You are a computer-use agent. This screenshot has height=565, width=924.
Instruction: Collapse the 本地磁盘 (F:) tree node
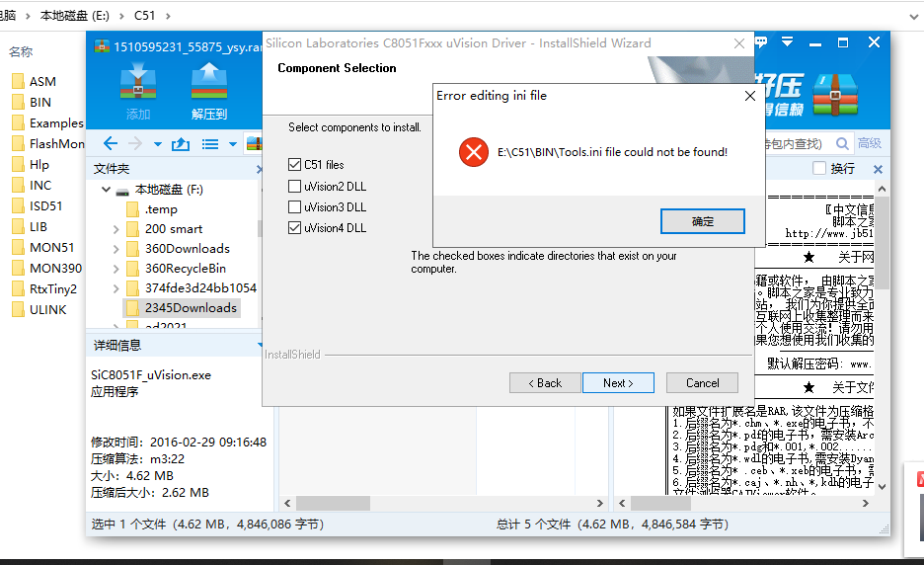[x=106, y=190]
